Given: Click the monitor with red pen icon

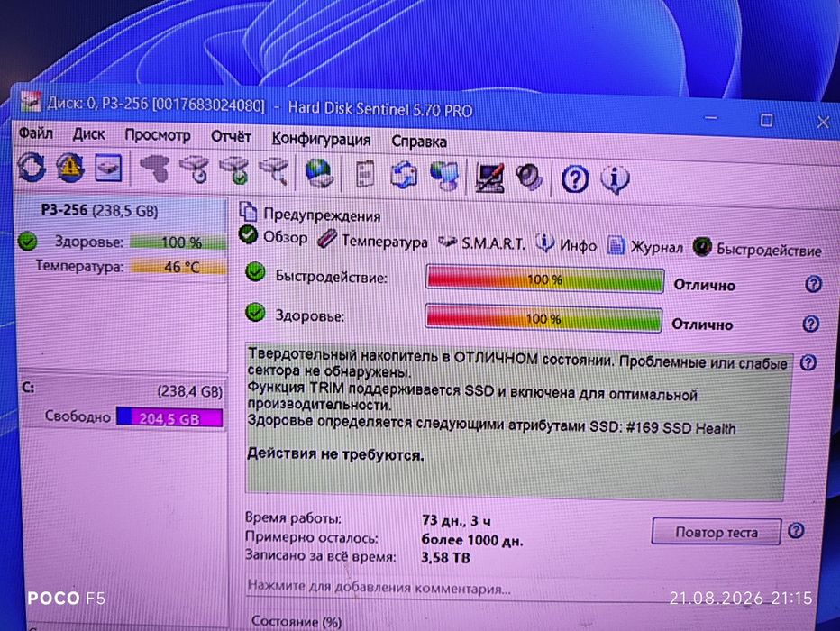Looking at the screenshot, I should (x=489, y=178).
